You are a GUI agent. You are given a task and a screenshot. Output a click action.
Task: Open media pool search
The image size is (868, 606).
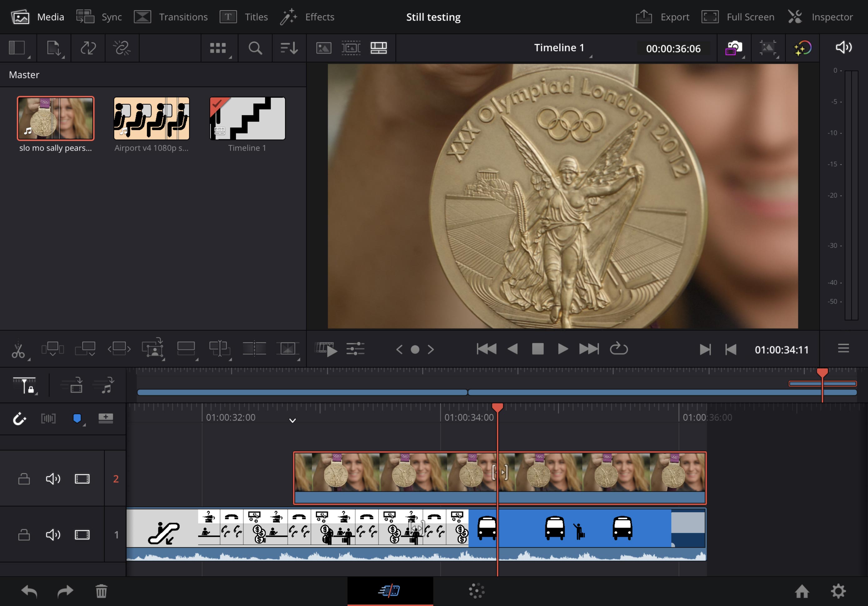tap(255, 48)
